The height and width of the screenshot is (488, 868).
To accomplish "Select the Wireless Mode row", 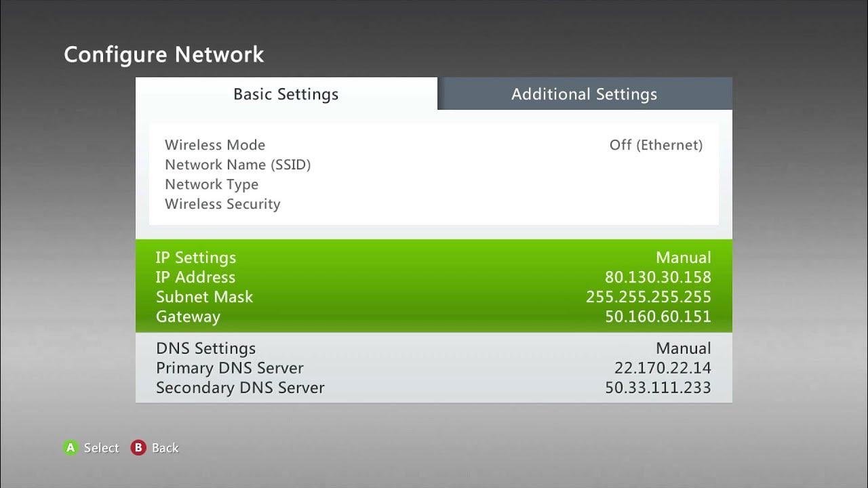I will point(215,145).
